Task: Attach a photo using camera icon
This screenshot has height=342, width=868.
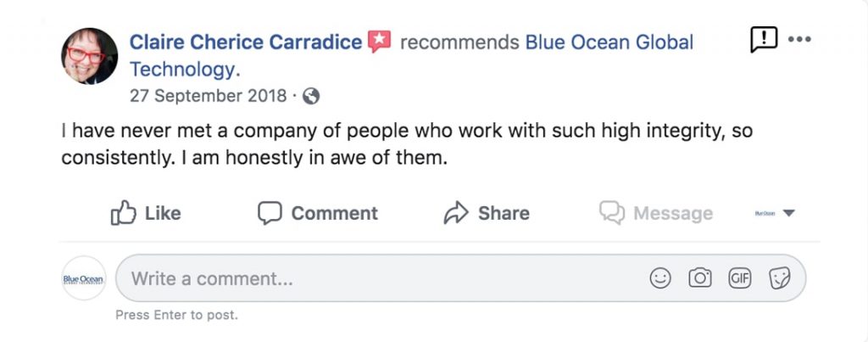Action: pos(700,278)
